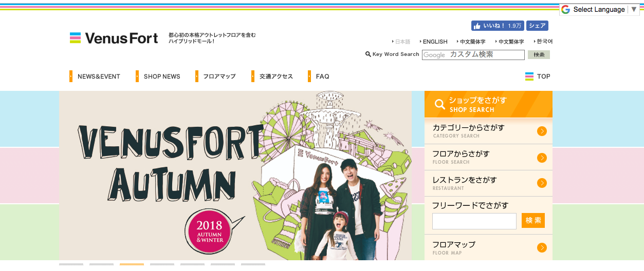Viewport: 644px width, 271px height.
Task: Expand the フロアからさがす arrow
Action: [542, 158]
